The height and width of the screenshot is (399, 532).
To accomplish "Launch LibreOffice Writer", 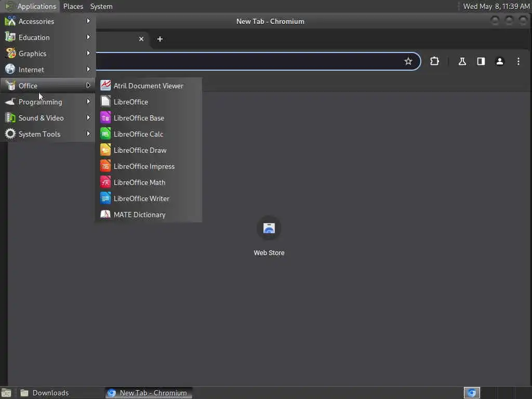I will [149, 198].
